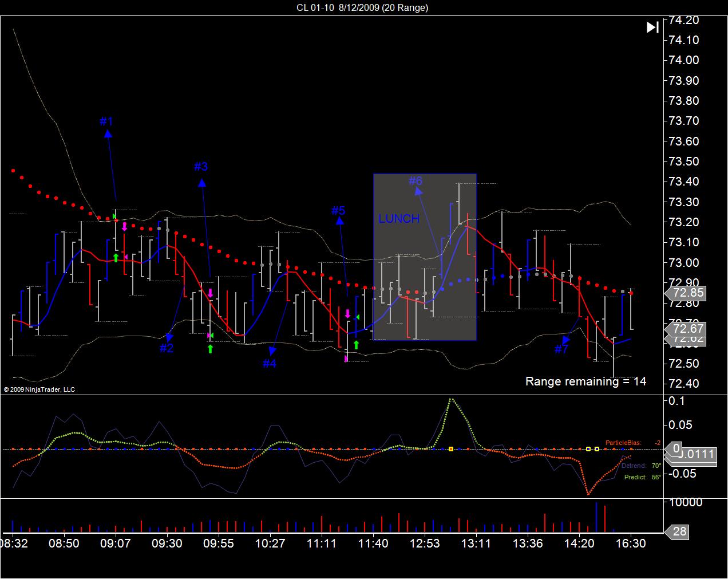Click the chart title CL 01-10
728x579 pixels.
(x=315, y=7)
